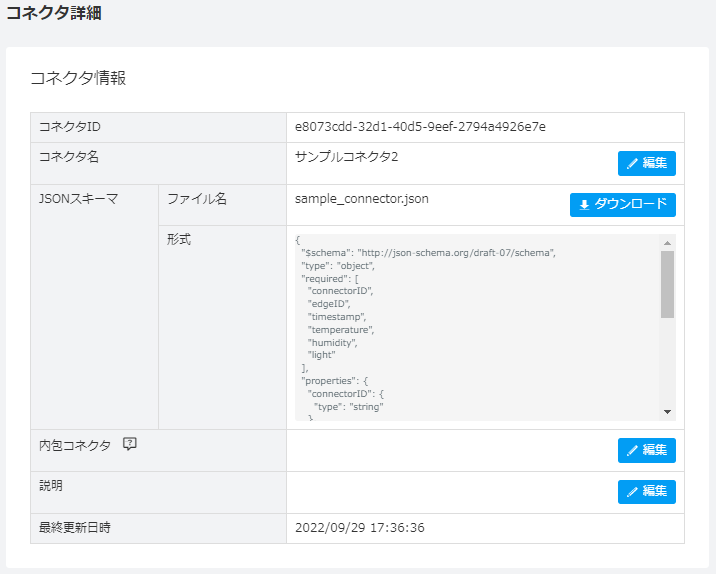Click the "light" entry in the schema
This screenshot has width=716, height=574.
click(321, 355)
